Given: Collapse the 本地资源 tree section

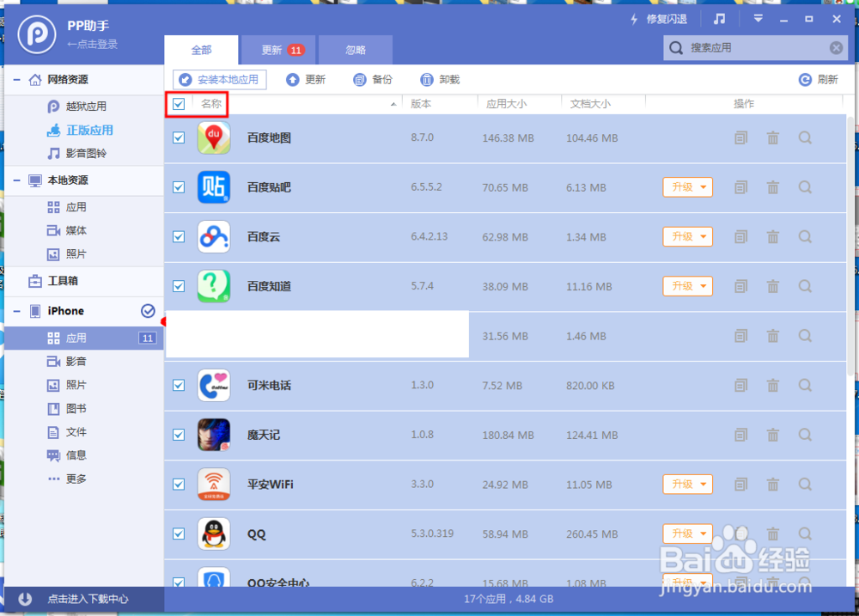Looking at the screenshot, I should click(17, 180).
